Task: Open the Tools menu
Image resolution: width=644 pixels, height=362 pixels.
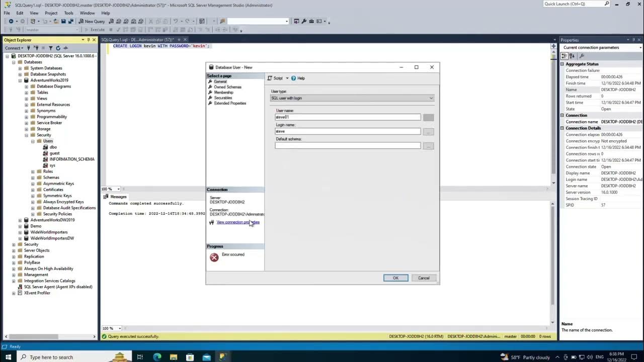Action: pos(69,13)
